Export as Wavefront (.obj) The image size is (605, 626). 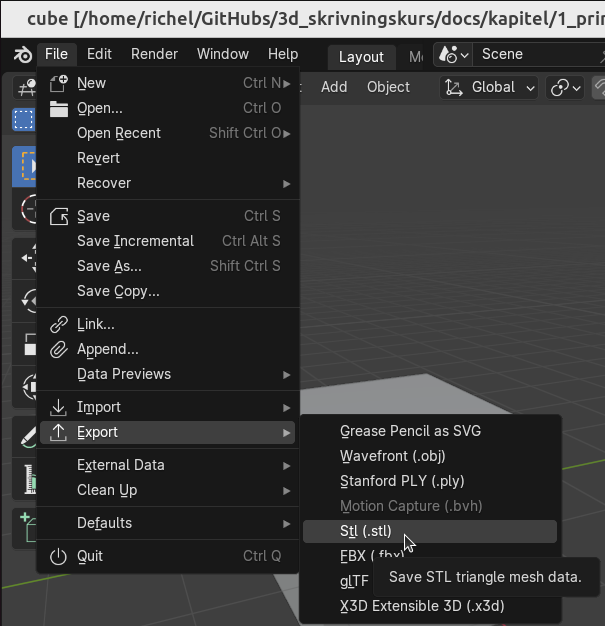click(x=430, y=456)
